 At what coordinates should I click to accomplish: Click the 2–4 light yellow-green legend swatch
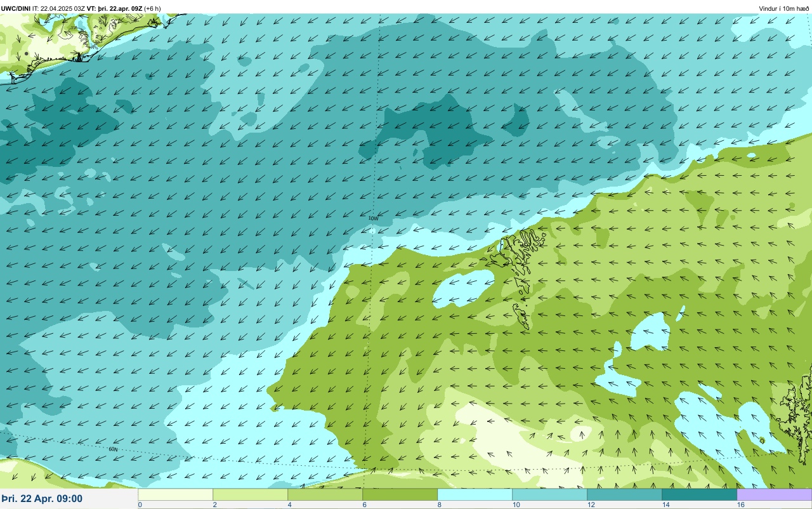click(251, 494)
